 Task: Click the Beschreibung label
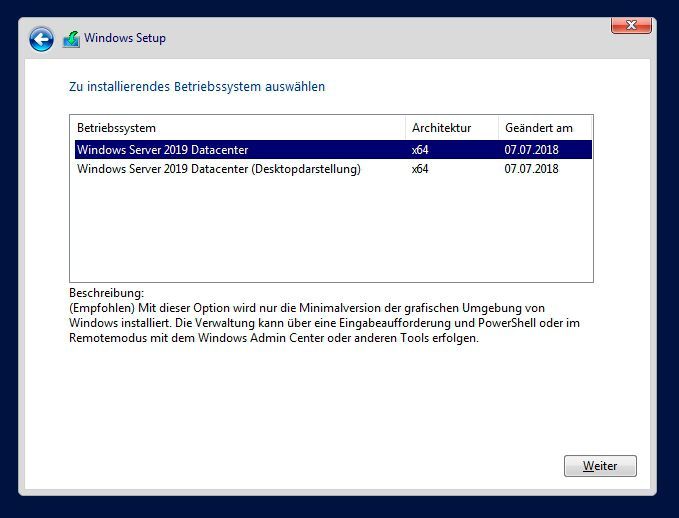coord(107,293)
